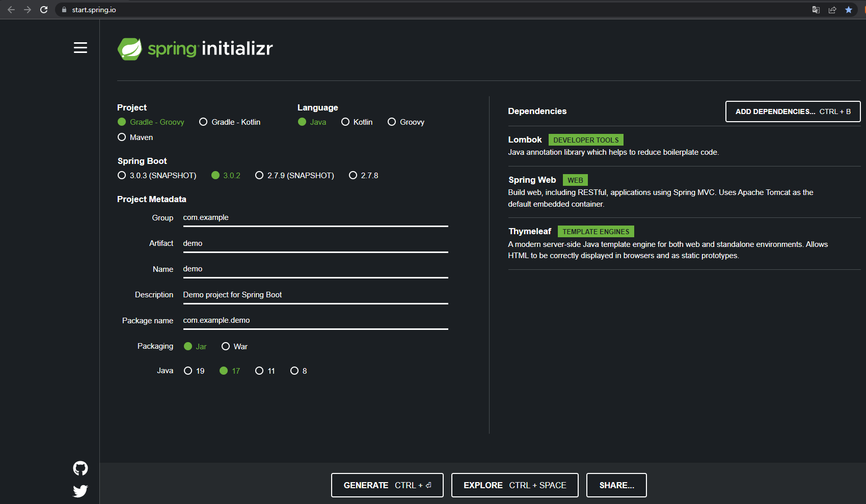Viewport: 866px width, 504px height.
Task: Click the site lock icon in address bar
Action: pyautogui.click(x=64, y=10)
